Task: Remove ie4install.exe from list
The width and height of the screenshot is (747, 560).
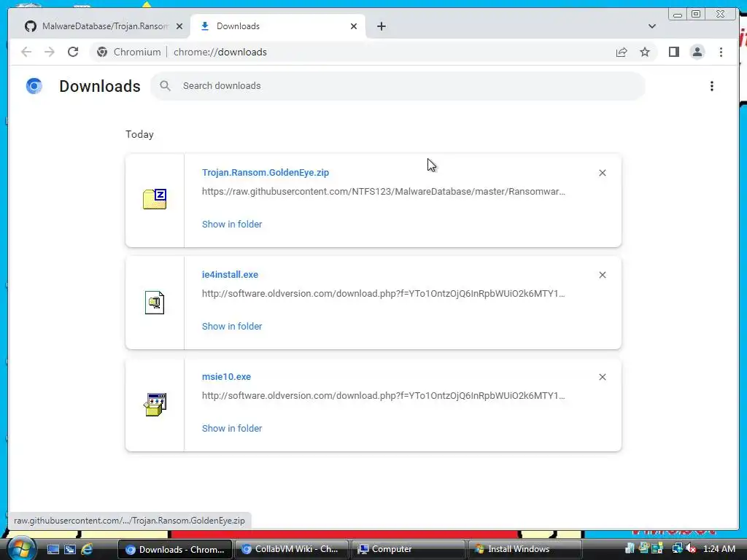Action: 602,275
